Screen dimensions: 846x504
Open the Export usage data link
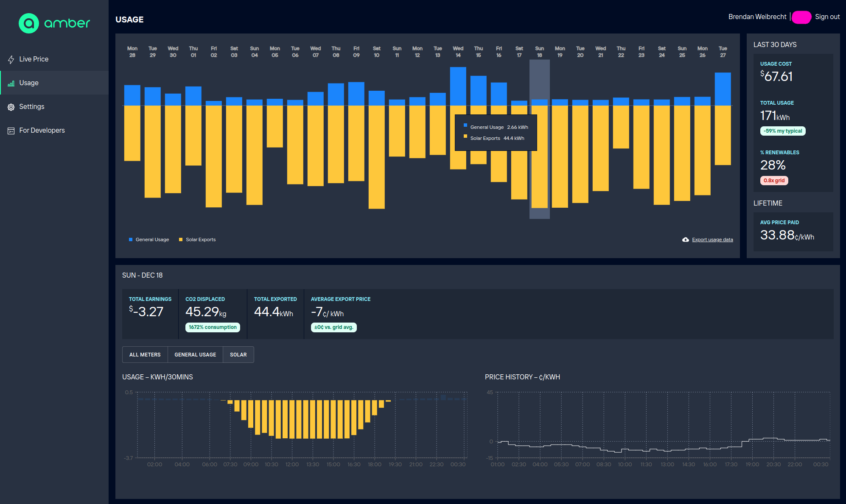click(x=712, y=240)
